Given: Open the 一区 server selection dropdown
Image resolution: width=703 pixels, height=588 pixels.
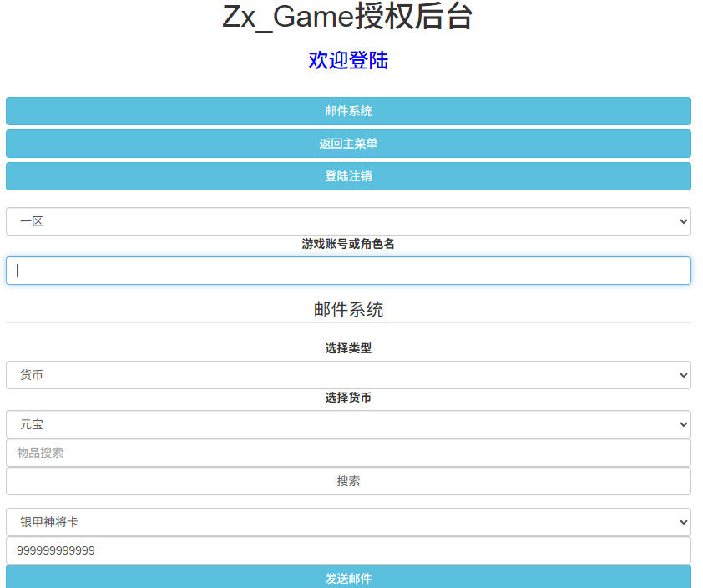Looking at the screenshot, I should coord(347,221).
